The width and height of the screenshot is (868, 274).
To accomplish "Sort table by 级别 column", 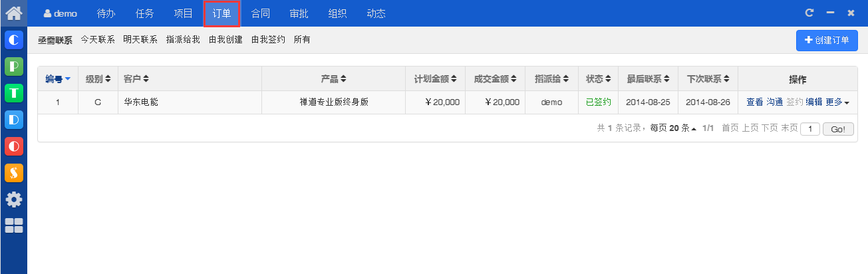I will pyautogui.click(x=98, y=79).
